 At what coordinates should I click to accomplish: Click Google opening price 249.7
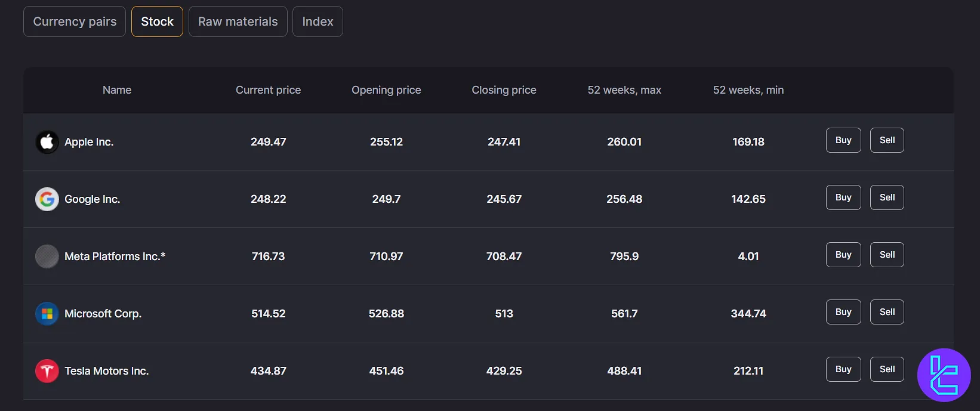tap(386, 199)
